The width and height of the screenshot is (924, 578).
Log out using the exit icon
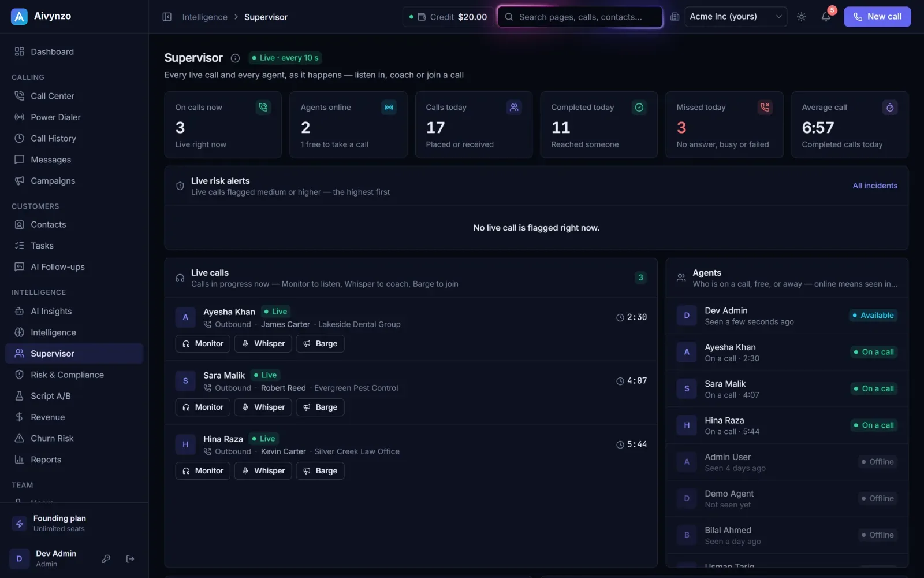pos(131,559)
